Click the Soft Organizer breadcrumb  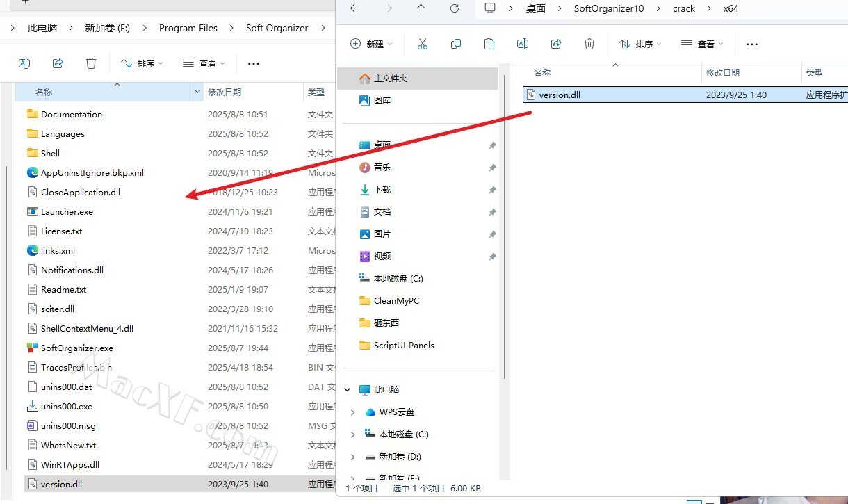tap(277, 28)
